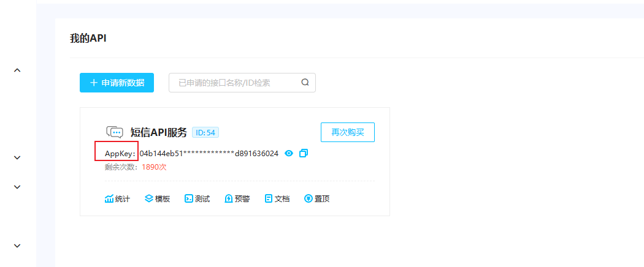This screenshot has height=267, width=644.
Task: Click the 短信API服务 chat bubble icon
Action: tap(115, 132)
